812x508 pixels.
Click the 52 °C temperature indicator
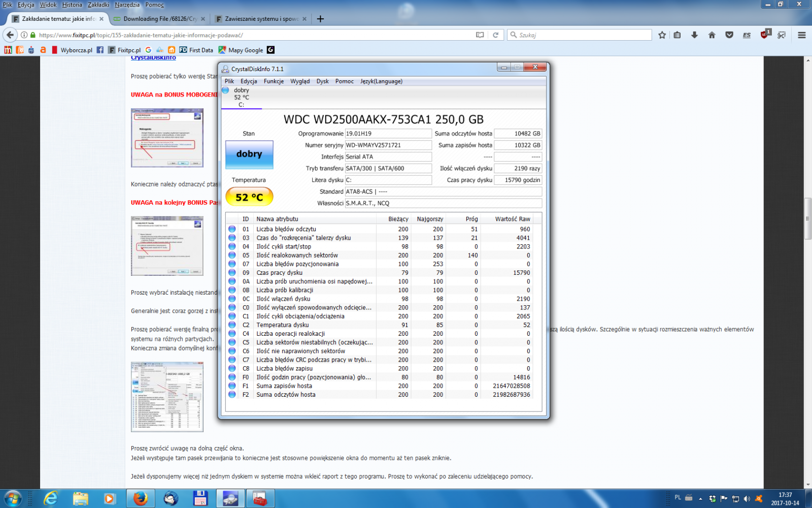click(x=249, y=197)
